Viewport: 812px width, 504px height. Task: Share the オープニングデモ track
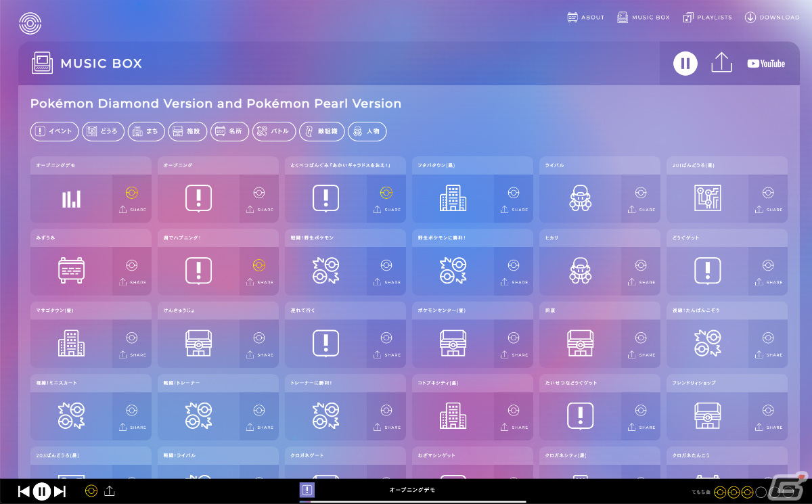coord(132,210)
